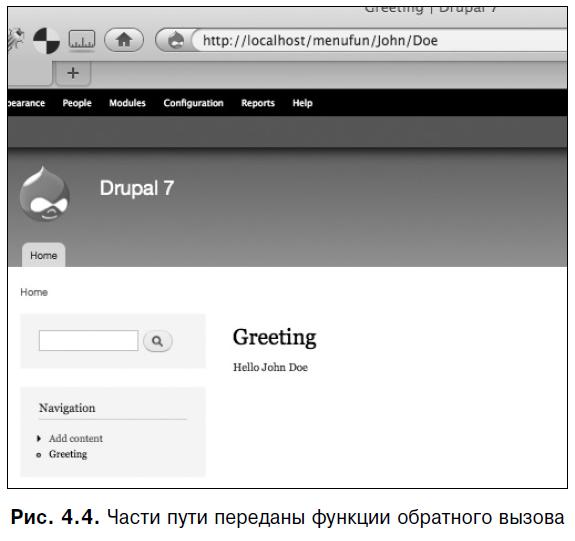
Task: Click the Add content link
Action: pos(76,438)
